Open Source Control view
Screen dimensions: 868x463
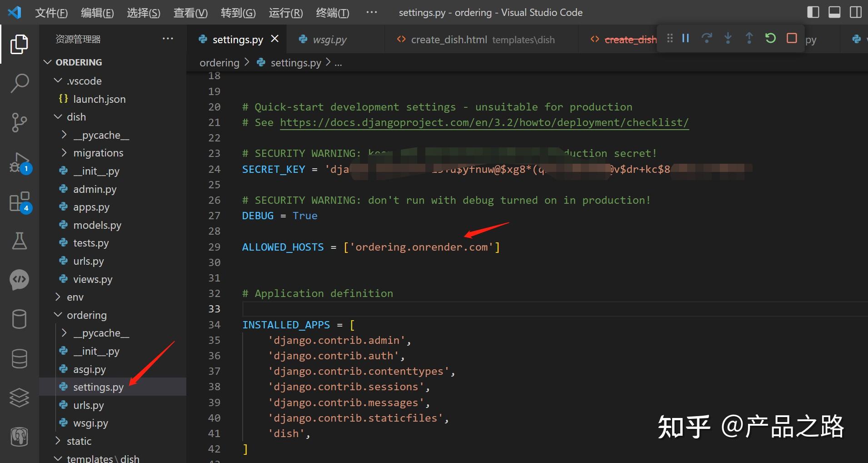pyautogui.click(x=19, y=122)
